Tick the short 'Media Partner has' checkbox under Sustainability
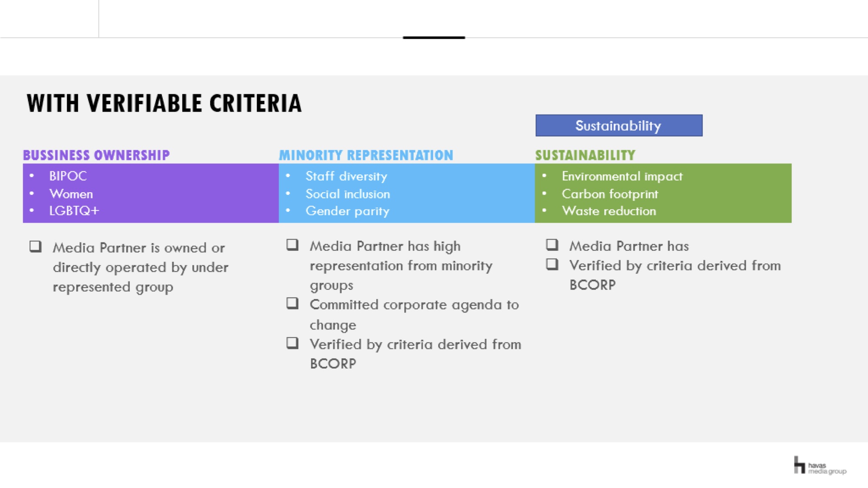The height and width of the screenshot is (488, 868). [552, 245]
